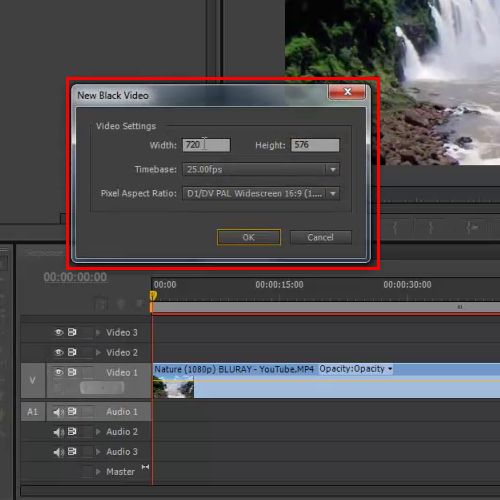The height and width of the screenshot is (500, 500).
Task: Click the Audio 2 track name
Action: 122,432
